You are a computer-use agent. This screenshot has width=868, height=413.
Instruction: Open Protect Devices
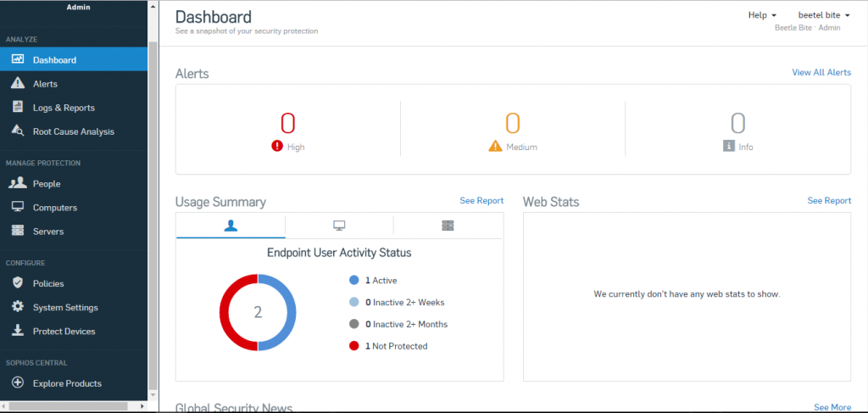point(74,331)
